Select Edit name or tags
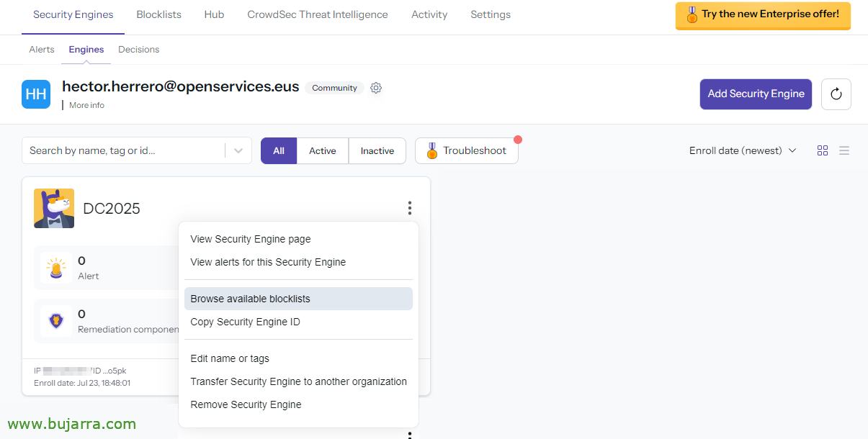This screenshot has height=439, width=868. point(298,358)
